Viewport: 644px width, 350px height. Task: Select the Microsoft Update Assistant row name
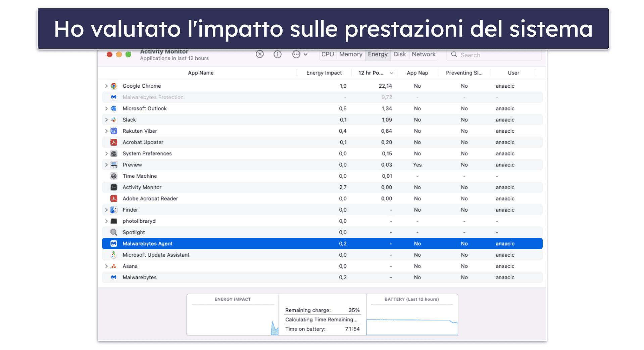(156, 255)
